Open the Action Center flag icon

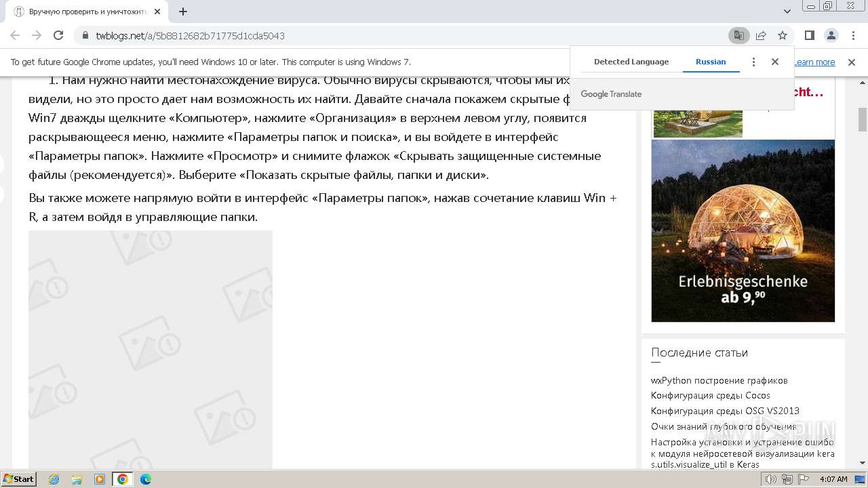pos(804,479)
